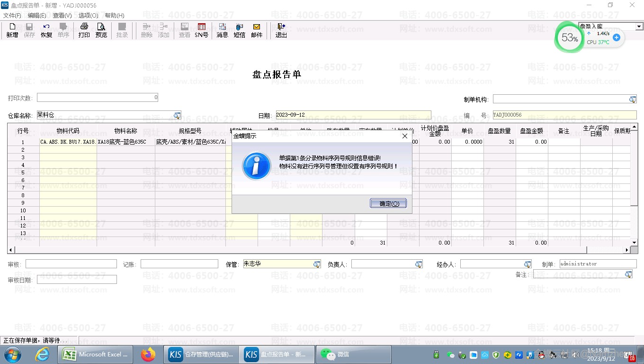The width and height of the screenshot is (644, 364).
Task: Select the 新增 (New) toolbar icon
Action: coord(12,29)
